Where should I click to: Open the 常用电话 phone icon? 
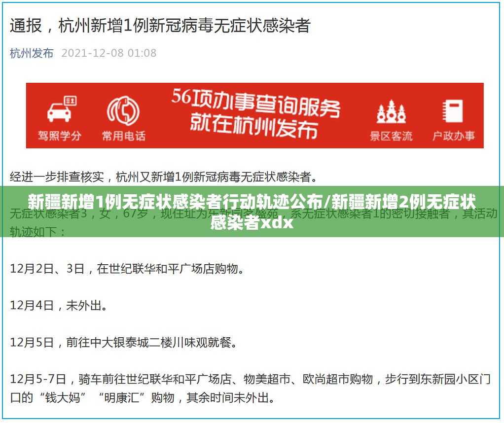tap(123, 110)
